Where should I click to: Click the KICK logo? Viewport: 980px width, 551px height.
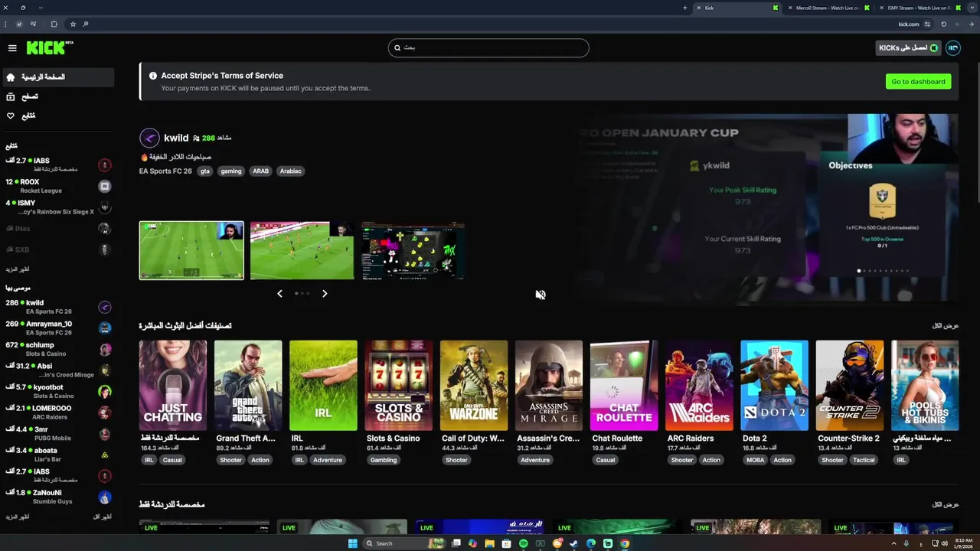point(49,47)
